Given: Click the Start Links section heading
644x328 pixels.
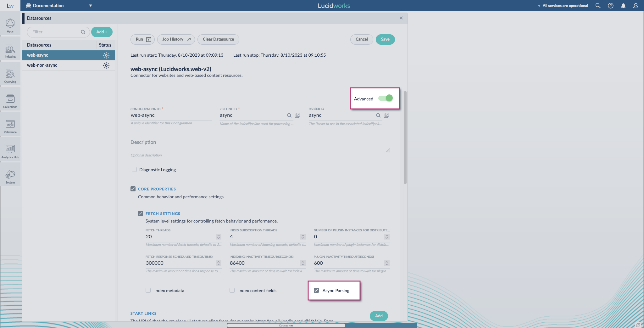Looking at the screenshot, I should coord(143,314).
